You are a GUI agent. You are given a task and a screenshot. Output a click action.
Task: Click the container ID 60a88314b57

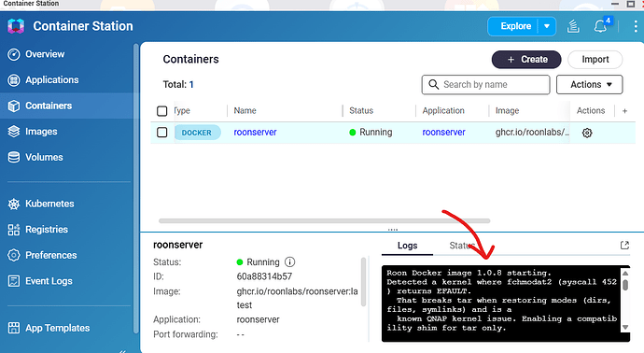pyautogui.click(x=264, y=276)
